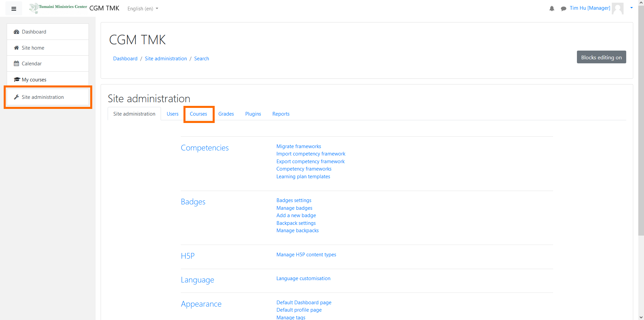Open the notifications bell icon
Viewport: 644px width, 320px height.
[552, 9]
